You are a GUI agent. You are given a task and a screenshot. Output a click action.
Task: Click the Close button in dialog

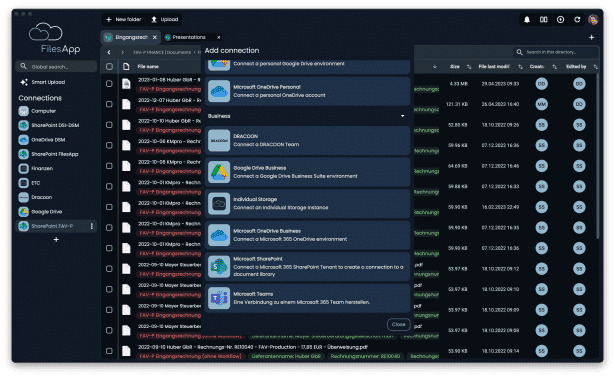[398, 324]
